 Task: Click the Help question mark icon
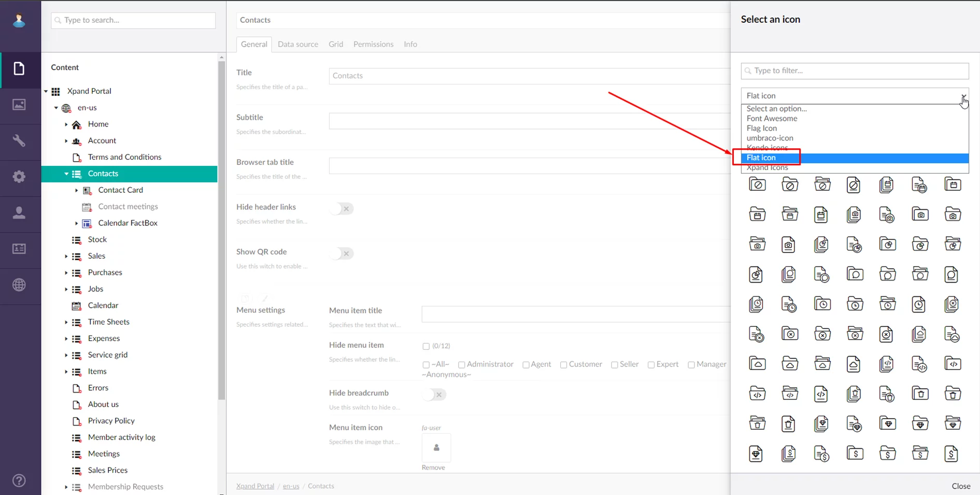[x=19, y=480]
